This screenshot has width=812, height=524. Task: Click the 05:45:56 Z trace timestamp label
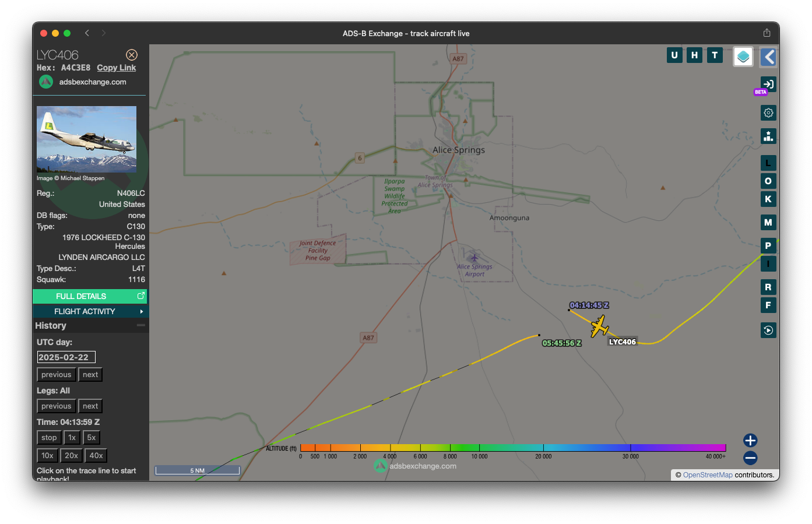[562, 343]
